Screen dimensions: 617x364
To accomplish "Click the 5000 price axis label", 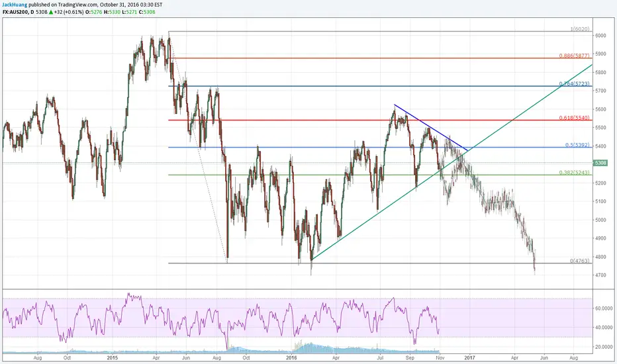I will [x=600, y=220].
